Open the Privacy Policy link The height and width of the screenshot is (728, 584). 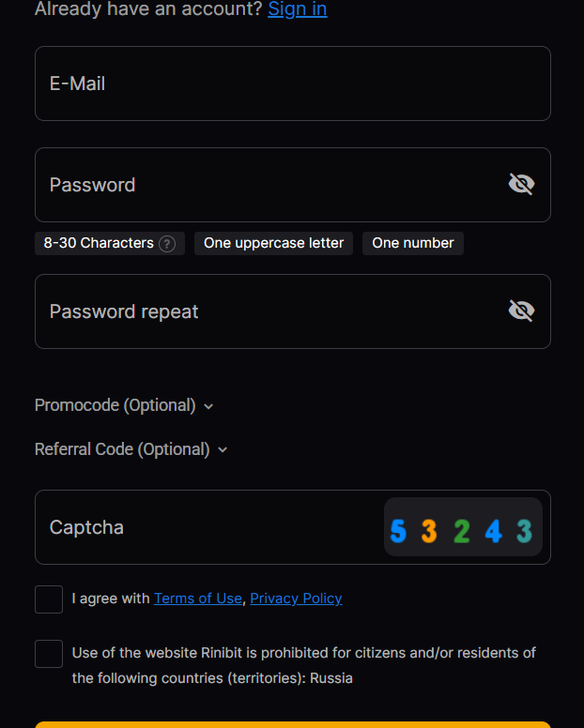pos(296,599)
